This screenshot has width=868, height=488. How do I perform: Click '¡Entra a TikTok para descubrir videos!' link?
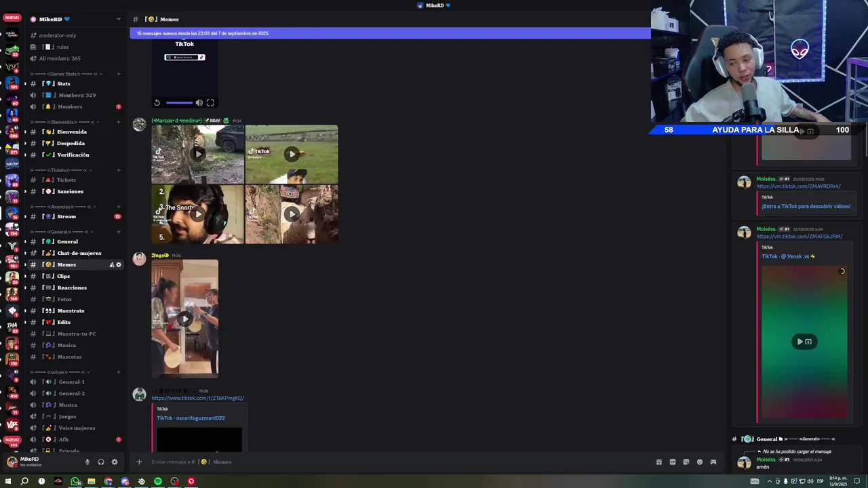806,207
